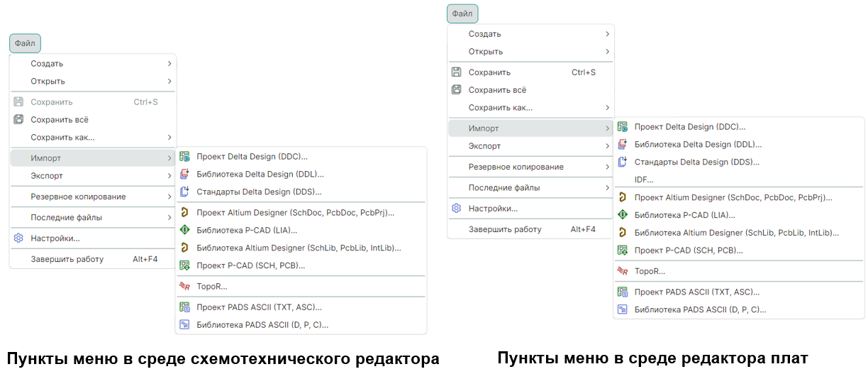Click the P-CAD project (SCH, PCB) icon in board editor submenu
Screen dimensions: 868x374
pyautogui.click(x=623, y=251)
